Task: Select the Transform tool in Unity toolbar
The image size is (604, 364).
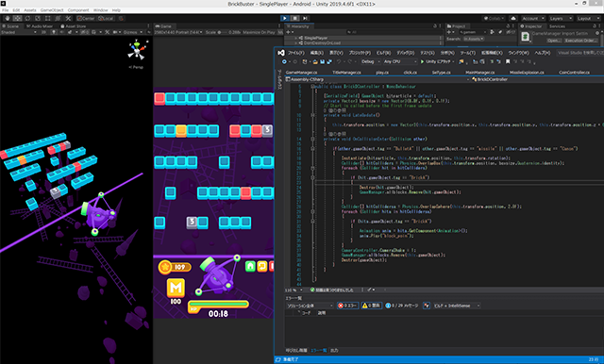Action: point(58,18)
